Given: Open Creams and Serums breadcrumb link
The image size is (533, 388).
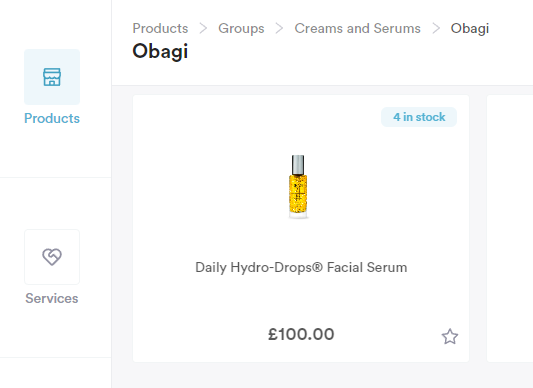Looking at the screenshot, I should [x=358, y=29].
